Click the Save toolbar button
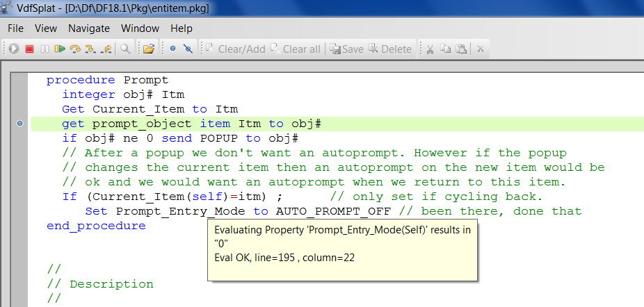 (x=347, y=49)
